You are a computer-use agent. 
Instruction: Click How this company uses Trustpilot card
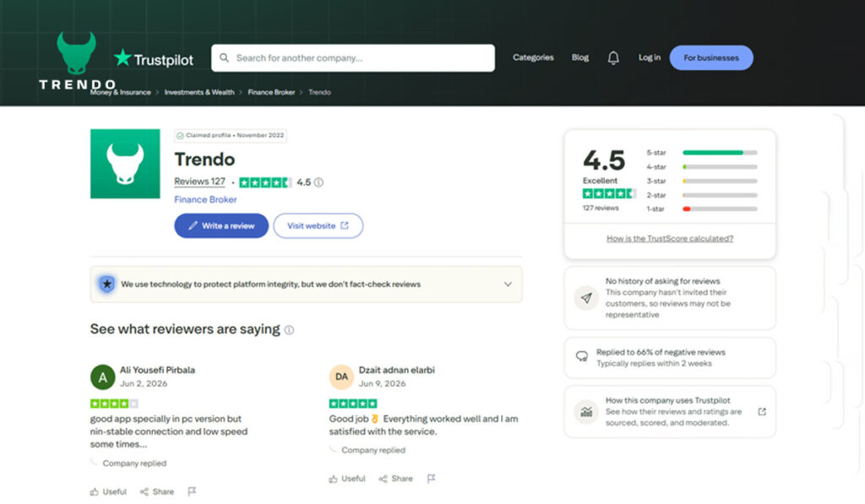coord(670,411)
